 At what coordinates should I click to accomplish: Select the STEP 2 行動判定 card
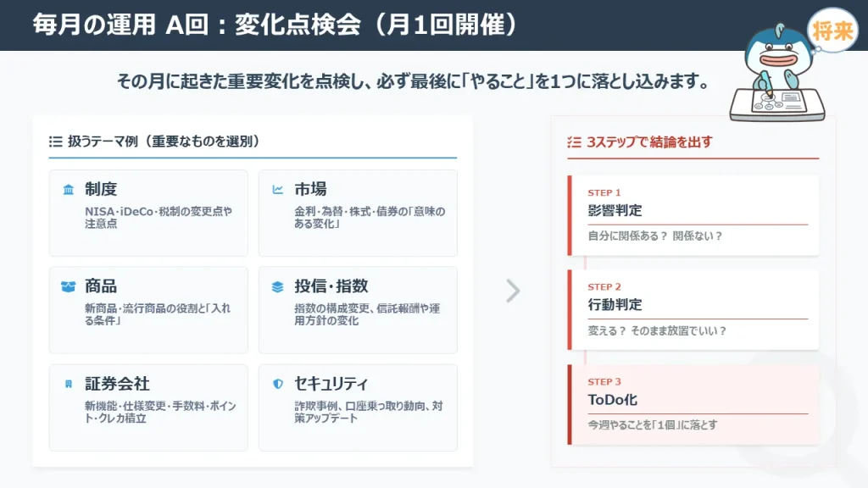coord(693,309)
